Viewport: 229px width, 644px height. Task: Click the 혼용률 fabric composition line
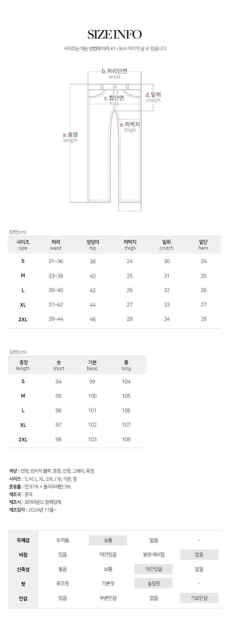[x=40, y=486]
